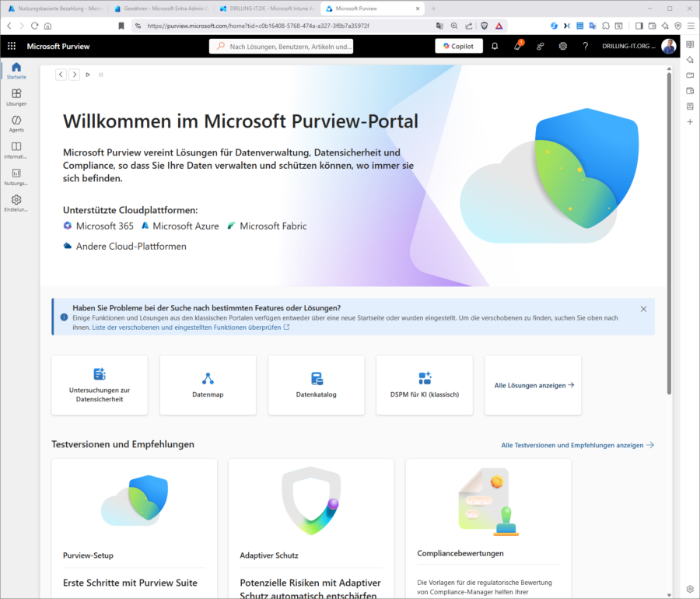Switch to Nutzungsbasierte Bezahlung tab
Screen dimensions: 700x599
[x=56, y=9]
